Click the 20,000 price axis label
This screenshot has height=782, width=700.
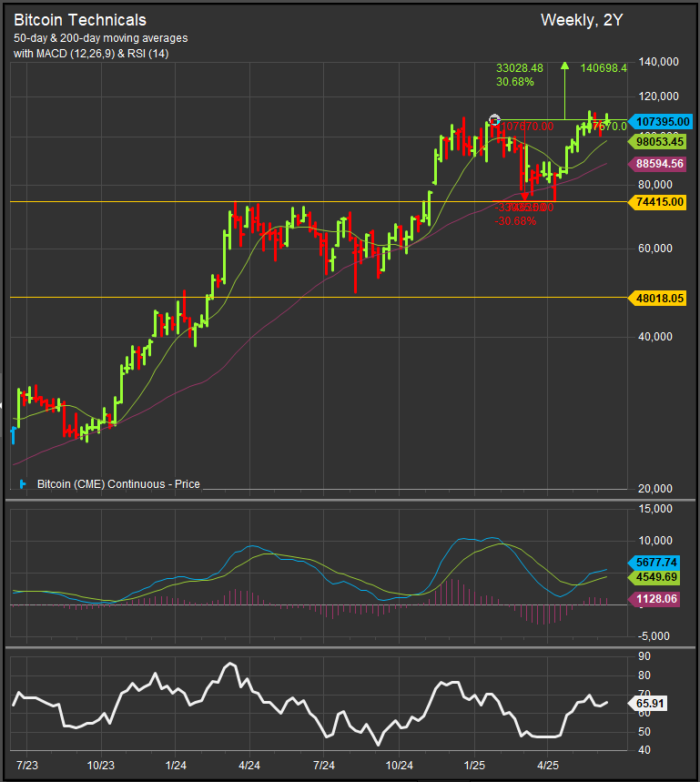coord(655,489)
